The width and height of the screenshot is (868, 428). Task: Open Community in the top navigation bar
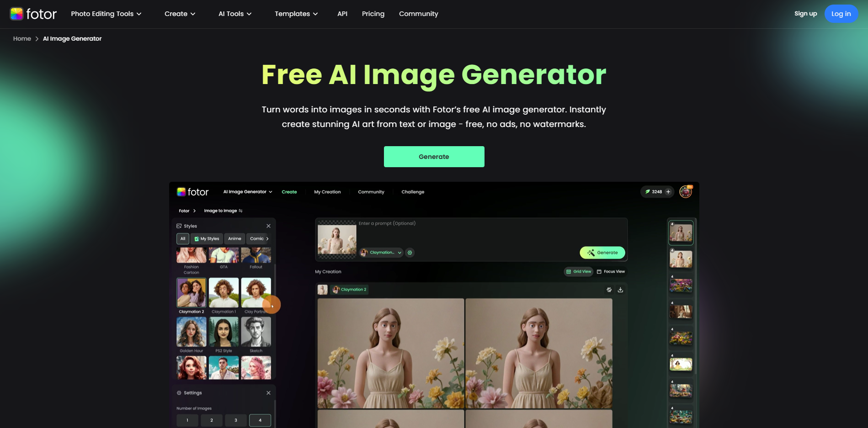(418, 14)
